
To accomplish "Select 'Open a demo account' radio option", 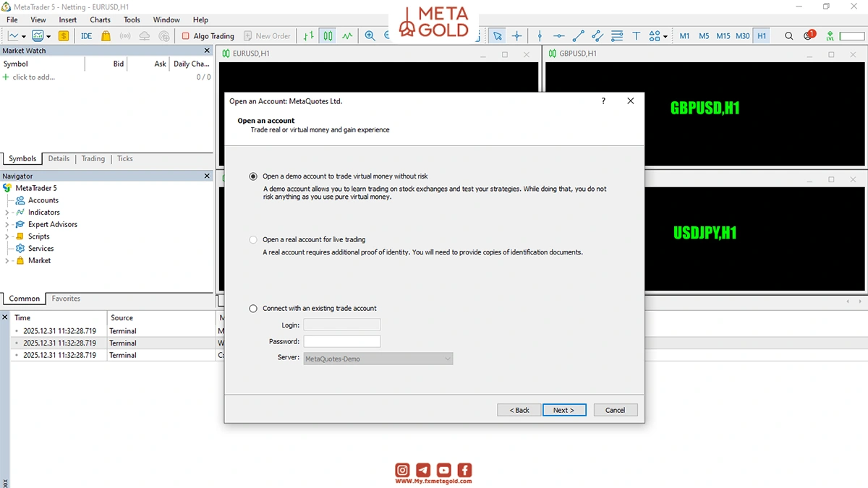I will click(x=253, y=176).
